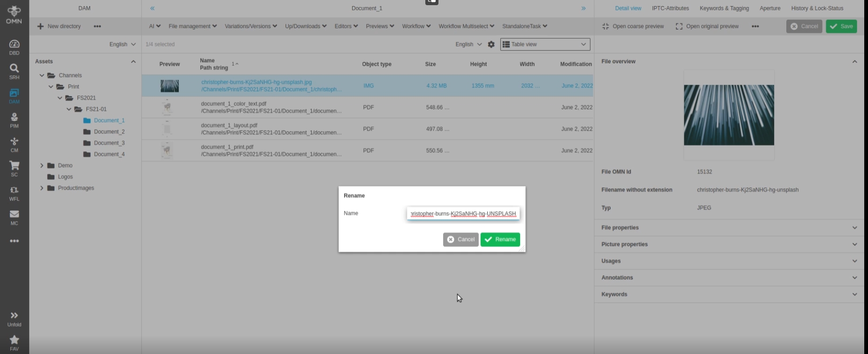The height and width of the screenshot is (354, 868).
Task: Collapse the FS21-01 tree node
Action: [x=69, y=109]
